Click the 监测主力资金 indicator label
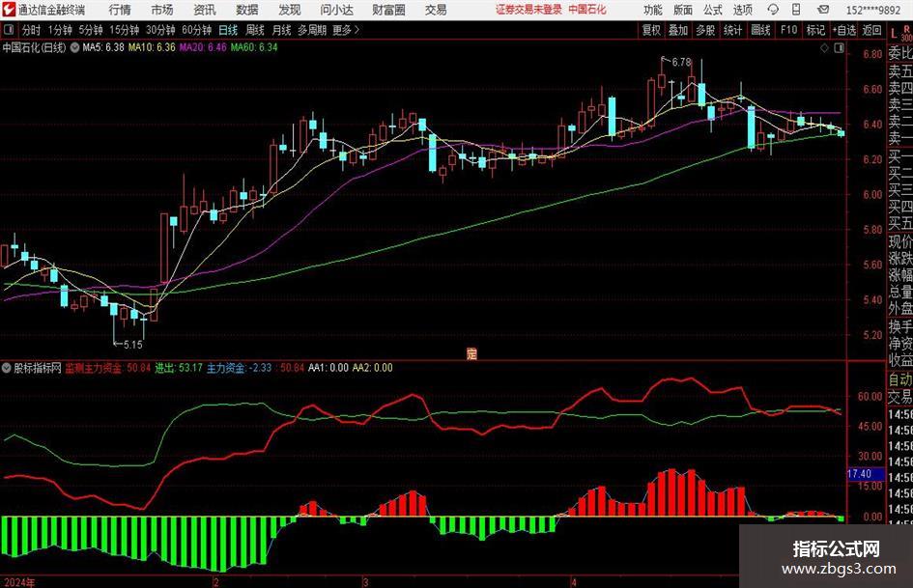Screen dimensions: 913x588 tap(93, 368)
